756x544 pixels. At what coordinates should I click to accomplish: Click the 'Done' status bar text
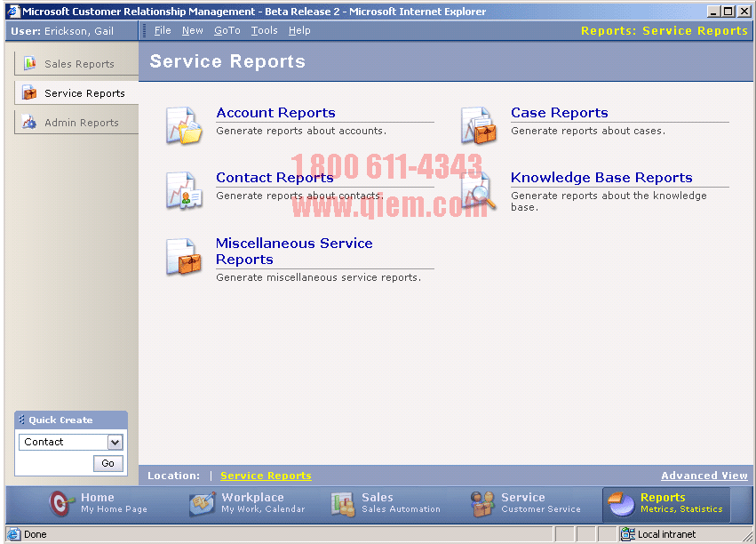coord(36,534)
